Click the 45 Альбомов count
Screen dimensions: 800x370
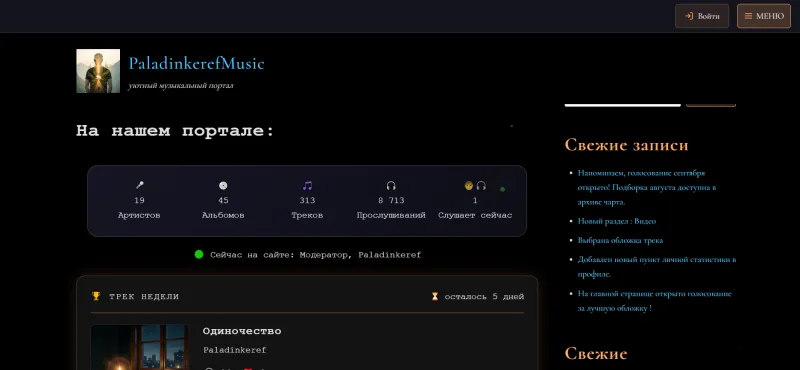pyautogui.click(x=223, y=201)
